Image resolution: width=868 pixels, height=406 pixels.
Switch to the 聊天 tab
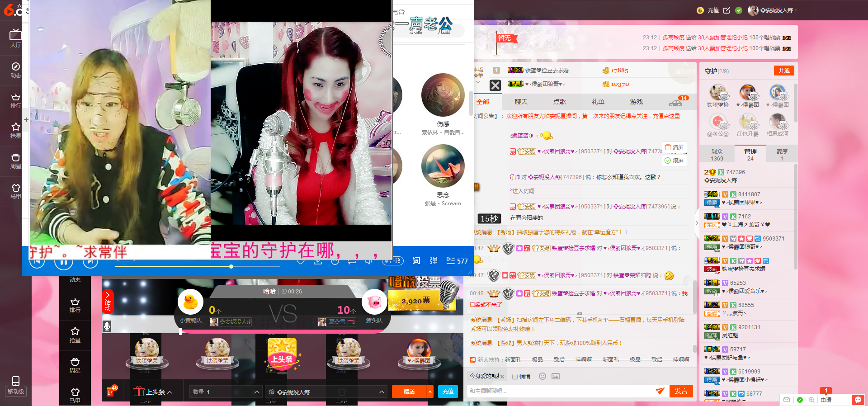pyautogui.click(x=521, y=102)
